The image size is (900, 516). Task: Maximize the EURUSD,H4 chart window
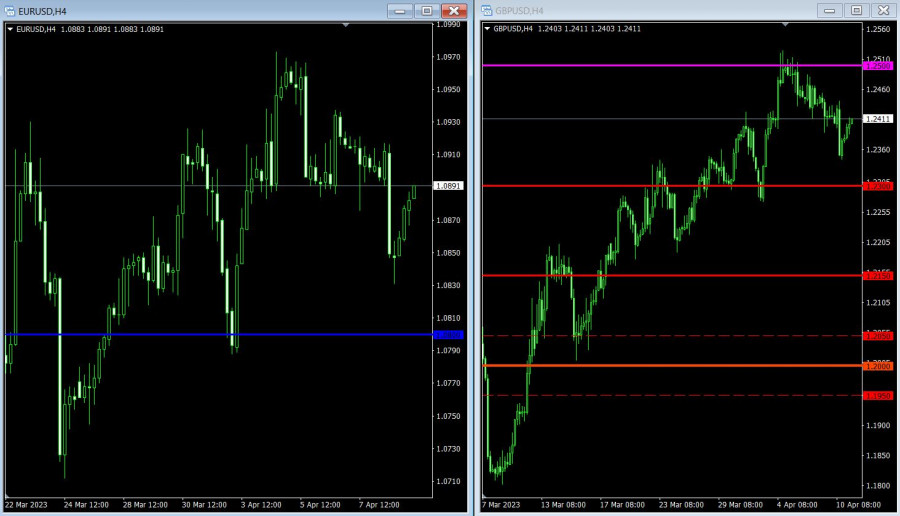coord(427,10)
